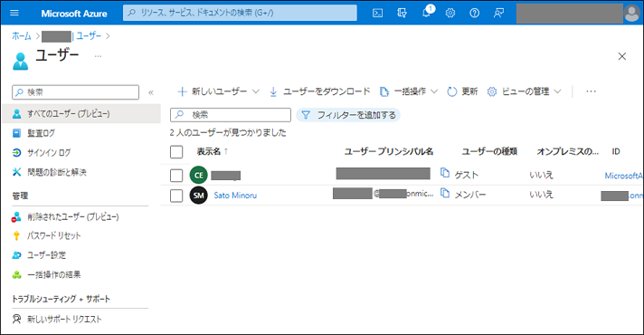The height and width of the screenshot is (335, 644).
Task: Tick the checkbox for Sato Minoru
Action: click(176, 196)
